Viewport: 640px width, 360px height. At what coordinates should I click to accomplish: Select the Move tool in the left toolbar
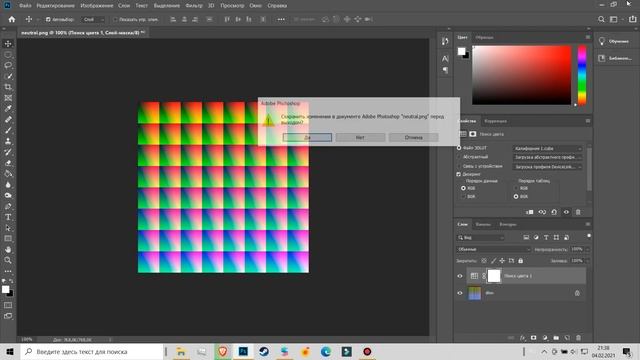tap(8, 44)
